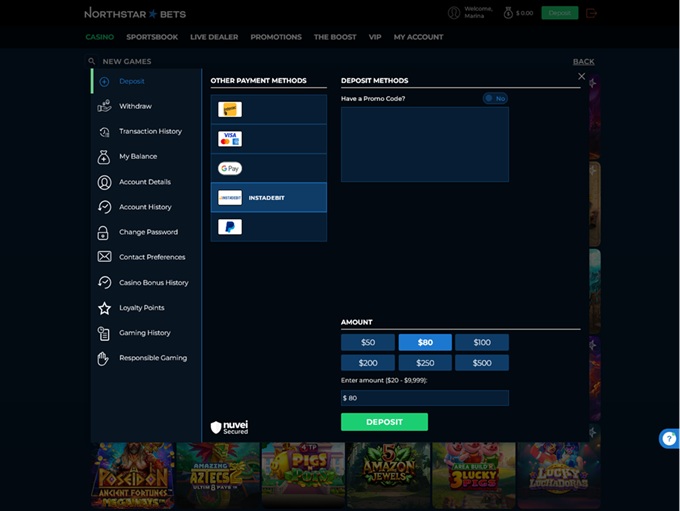Screen dimensions: 680x511
Task: Select the $50 preset amount
Action: [367, 342]
